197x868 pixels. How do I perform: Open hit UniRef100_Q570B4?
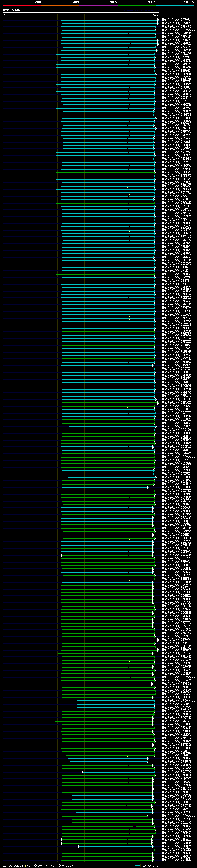(177, 20)
